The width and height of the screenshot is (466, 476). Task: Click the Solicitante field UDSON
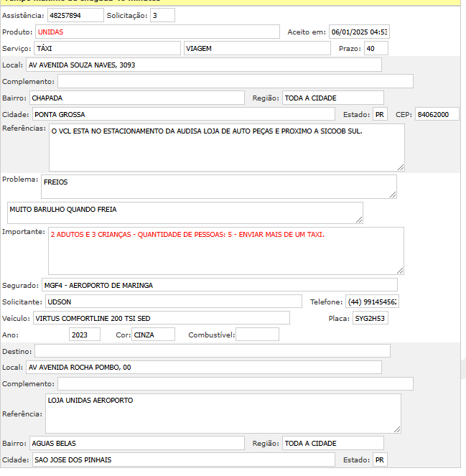point(174,302)
